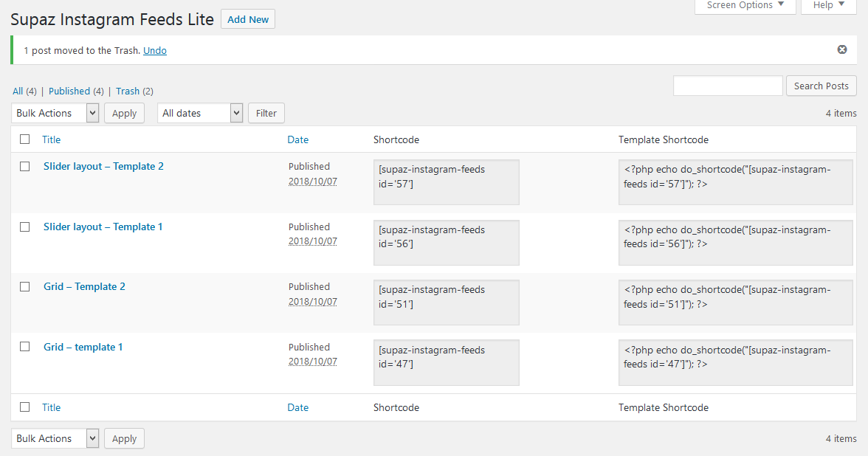Click shortcode box with id='56'
This screenshot has height=456, width=868.
[446, 242]
